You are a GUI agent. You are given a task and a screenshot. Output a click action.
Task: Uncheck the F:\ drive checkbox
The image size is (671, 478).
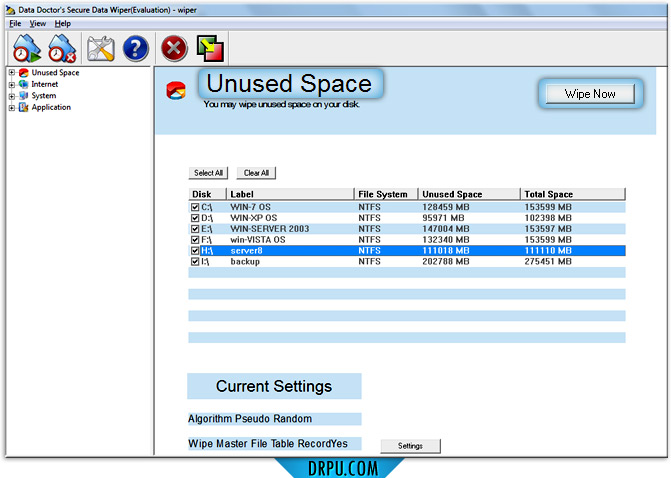coord(195,240)
